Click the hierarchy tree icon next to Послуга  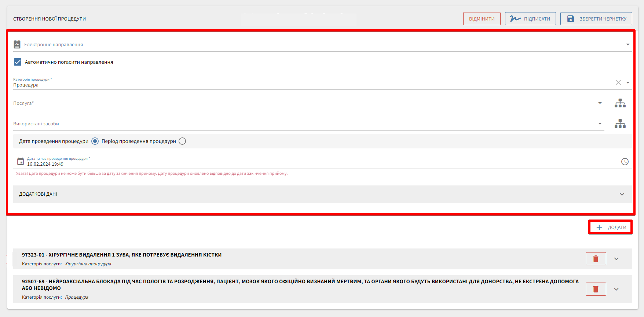pyautogui.click(x=620, y=103)
